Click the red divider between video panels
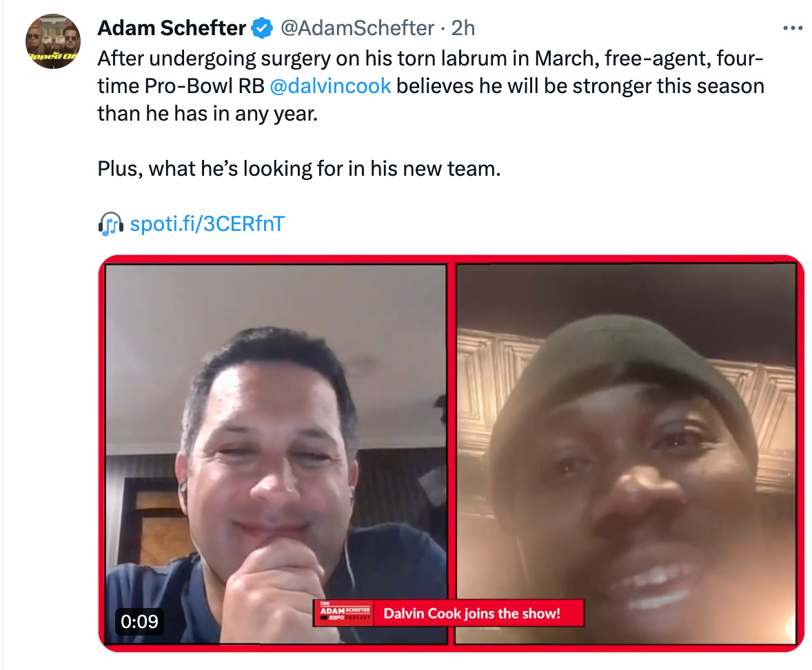This screenshot has height=670, width=812. point(451,454)
